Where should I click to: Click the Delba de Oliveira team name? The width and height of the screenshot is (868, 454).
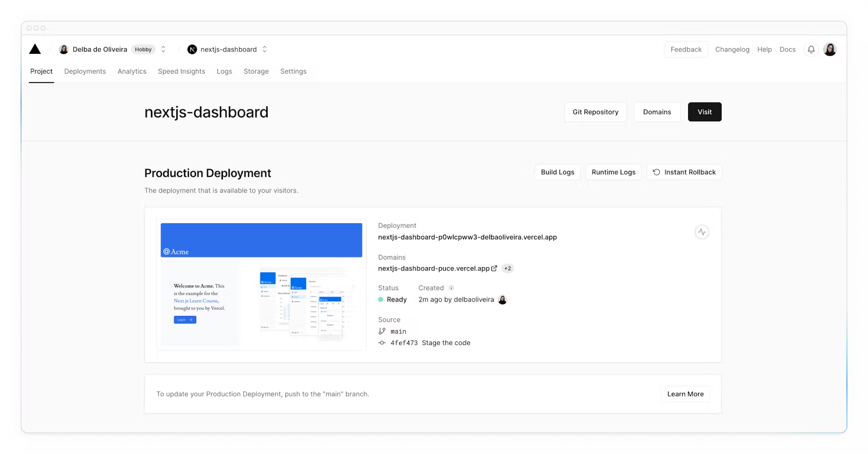pyautogui.click(x=100, y=49)
